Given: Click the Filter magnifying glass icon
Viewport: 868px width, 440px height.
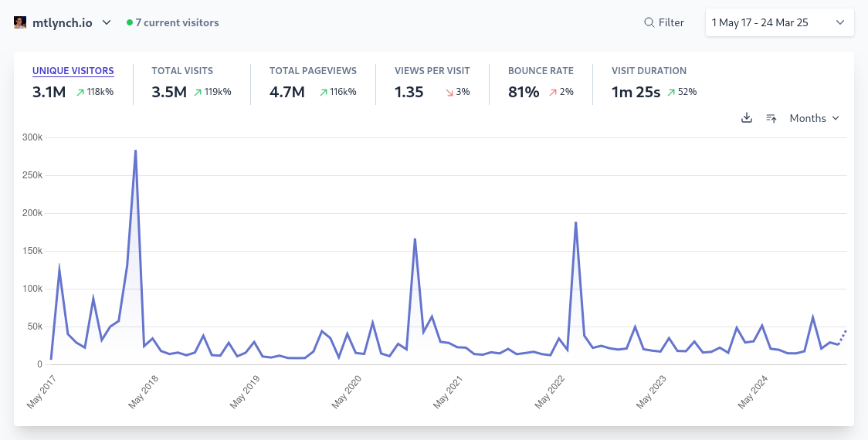Looking at the screenshot, I should pos(649,22).
